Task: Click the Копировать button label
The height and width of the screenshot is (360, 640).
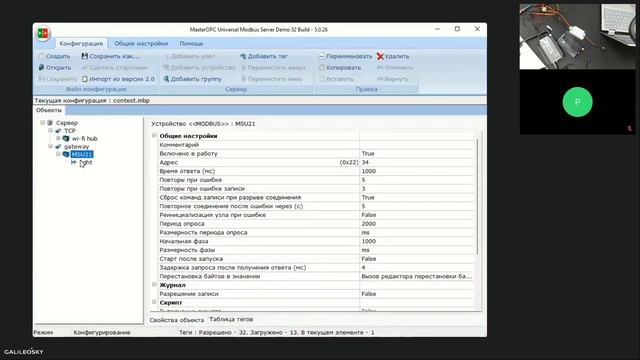Action: click(344, 68)
